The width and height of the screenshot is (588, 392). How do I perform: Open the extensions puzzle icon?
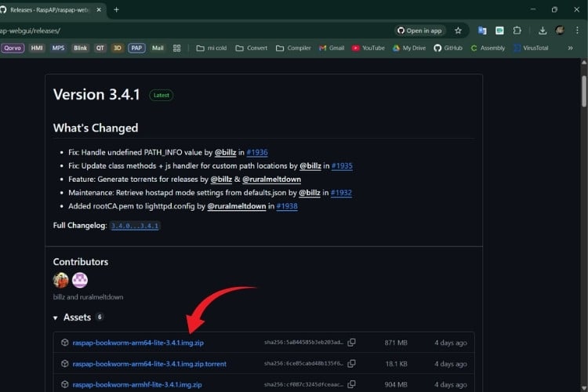point(517,31)
